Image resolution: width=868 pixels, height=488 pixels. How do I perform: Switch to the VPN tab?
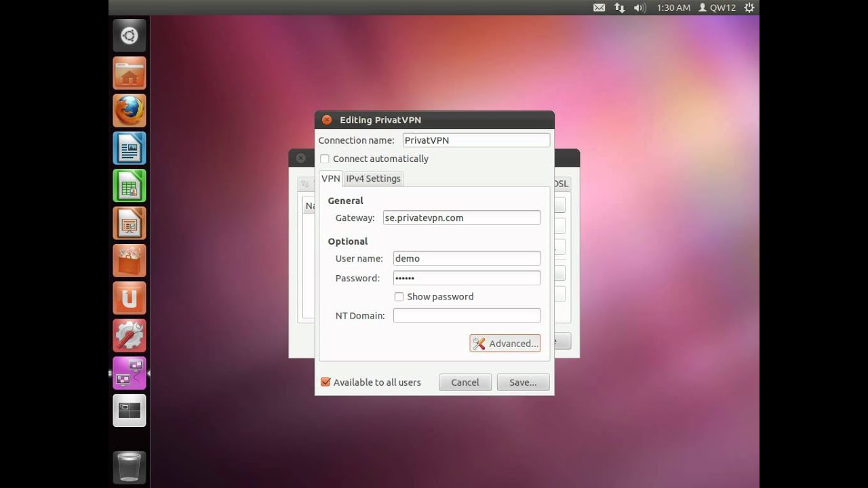330,178
